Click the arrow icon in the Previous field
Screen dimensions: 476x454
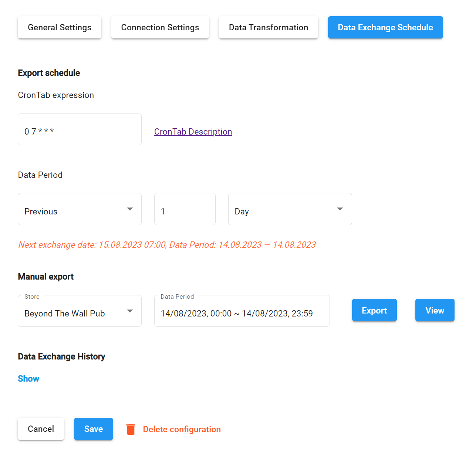(130, 209)
